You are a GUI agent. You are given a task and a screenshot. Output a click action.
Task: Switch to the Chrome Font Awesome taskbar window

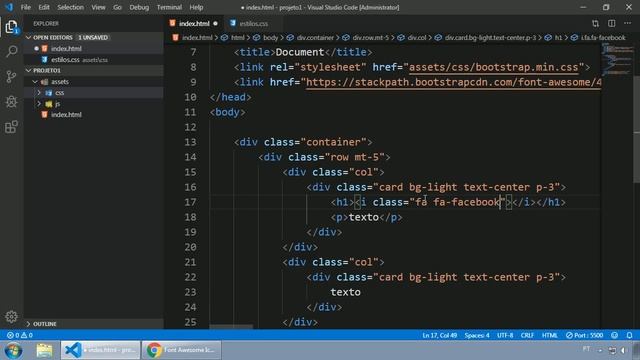coord(181,350)
